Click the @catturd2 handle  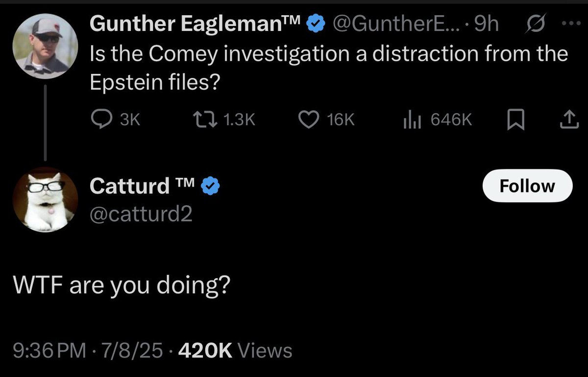point(141,213)
